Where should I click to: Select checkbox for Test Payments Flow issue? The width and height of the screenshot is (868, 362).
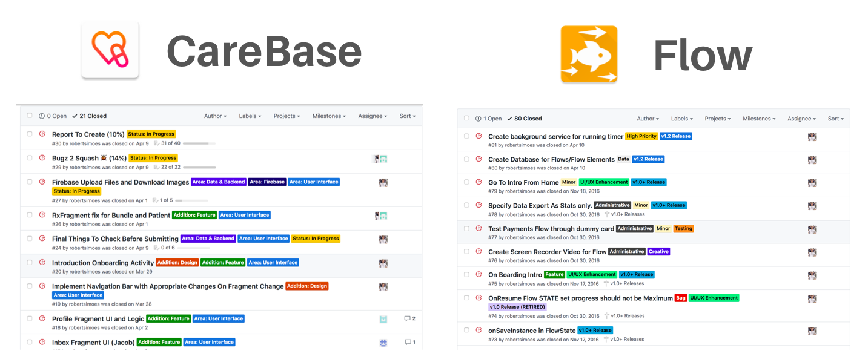click(x=466, y=229)
